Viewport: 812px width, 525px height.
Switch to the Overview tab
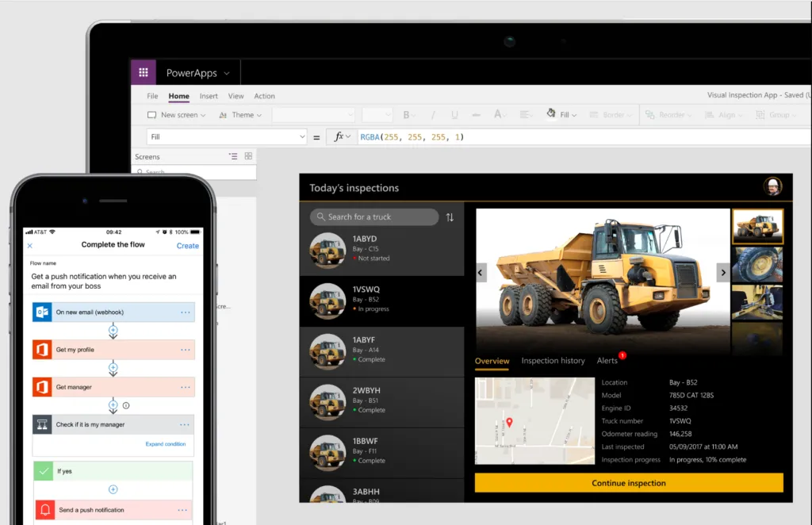(492, 361)
